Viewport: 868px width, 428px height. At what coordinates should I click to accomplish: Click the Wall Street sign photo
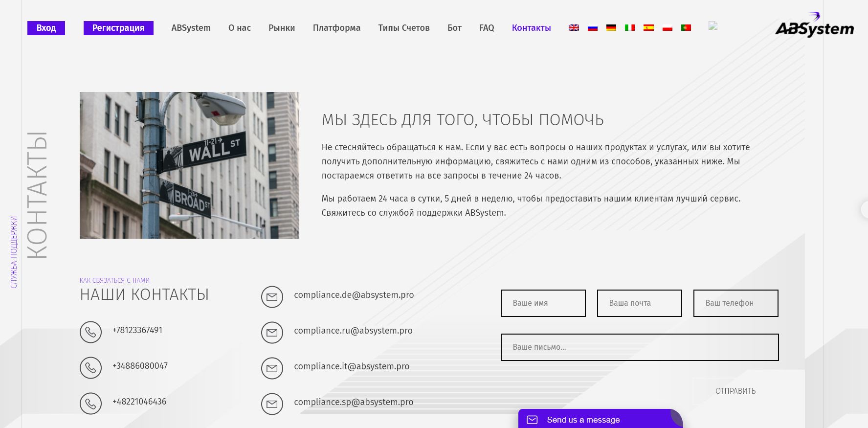coord(189,165)
